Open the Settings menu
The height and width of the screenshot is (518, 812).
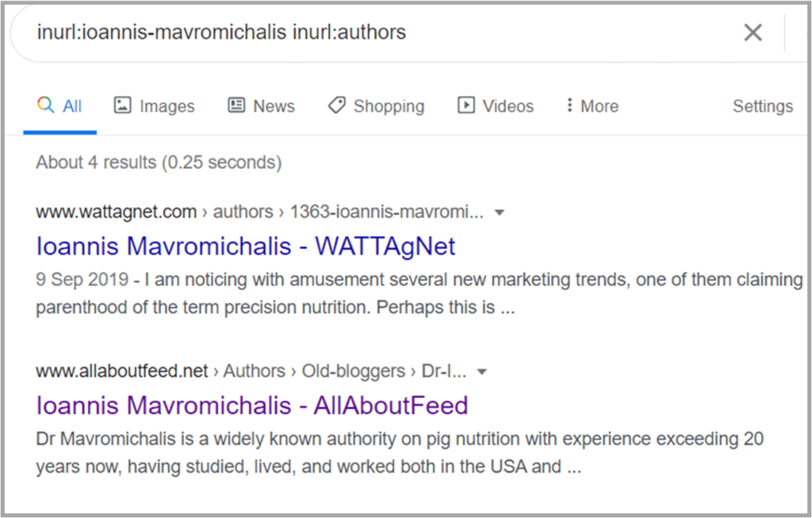click(763, 106)
